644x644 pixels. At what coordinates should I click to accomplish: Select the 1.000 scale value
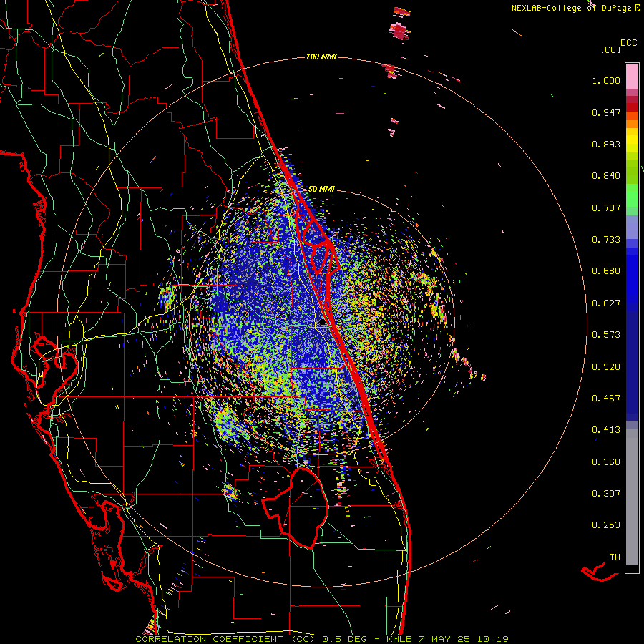point(606,80)
